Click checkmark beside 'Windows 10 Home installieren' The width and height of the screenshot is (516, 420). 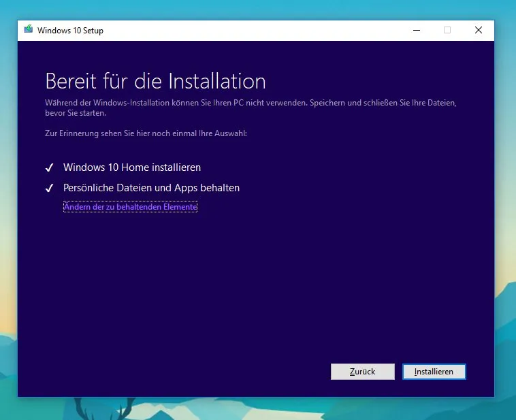[50, 168]
